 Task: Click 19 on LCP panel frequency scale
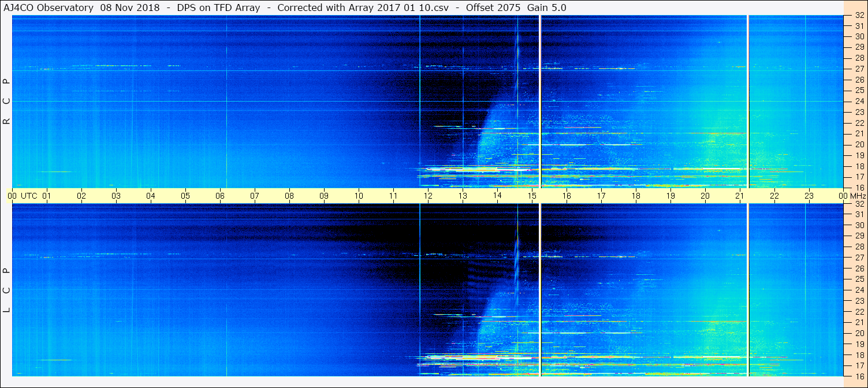pos(859,344)
